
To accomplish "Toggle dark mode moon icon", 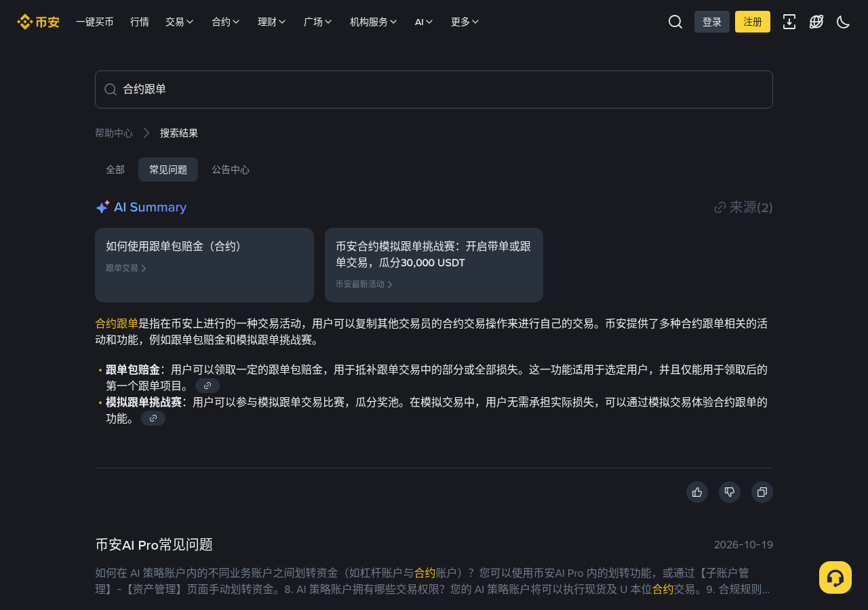I will (x=844, y=22).
